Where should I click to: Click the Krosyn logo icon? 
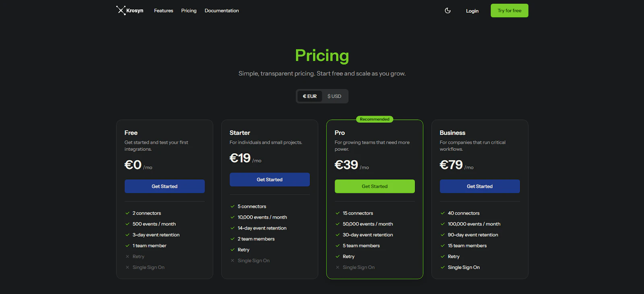121,10
